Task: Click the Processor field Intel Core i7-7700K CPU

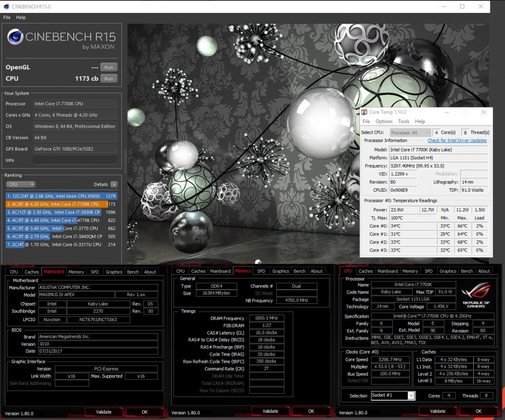Action: click(x=75, y=104)
